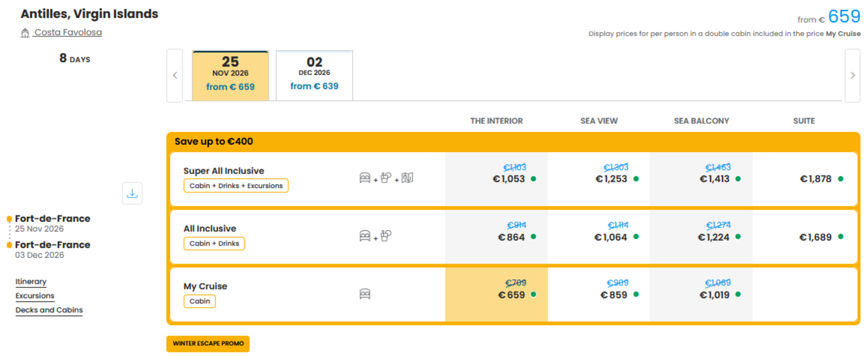
Task: Click the cabin bed icon in My Cruise row
Action: click(365, 294)
